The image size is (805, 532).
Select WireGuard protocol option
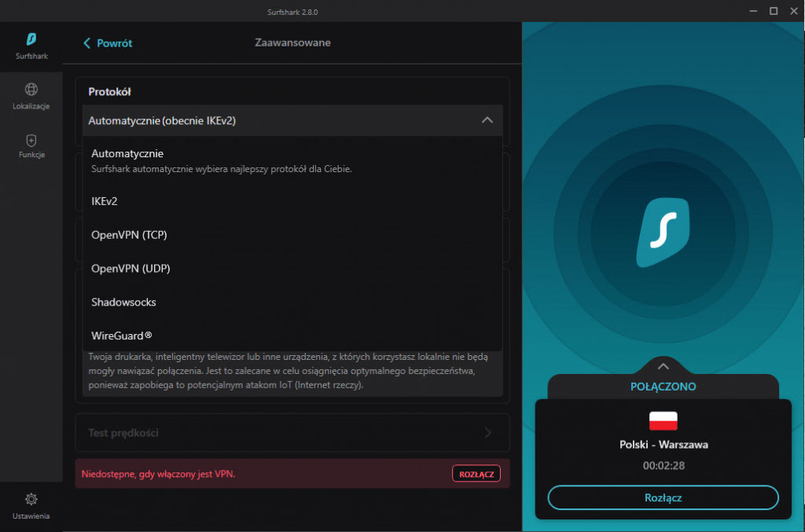292,336
